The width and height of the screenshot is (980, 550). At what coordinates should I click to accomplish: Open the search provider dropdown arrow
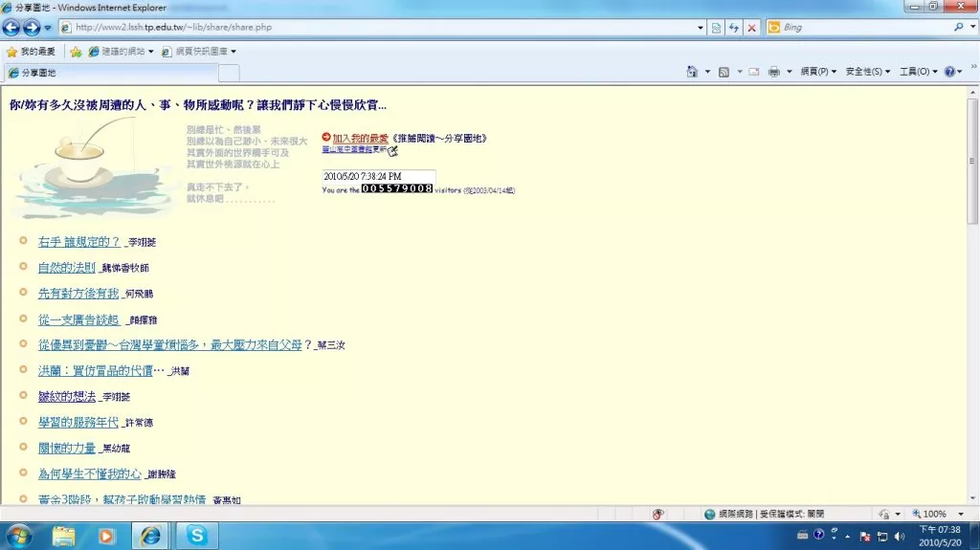(x=972, y=27)
